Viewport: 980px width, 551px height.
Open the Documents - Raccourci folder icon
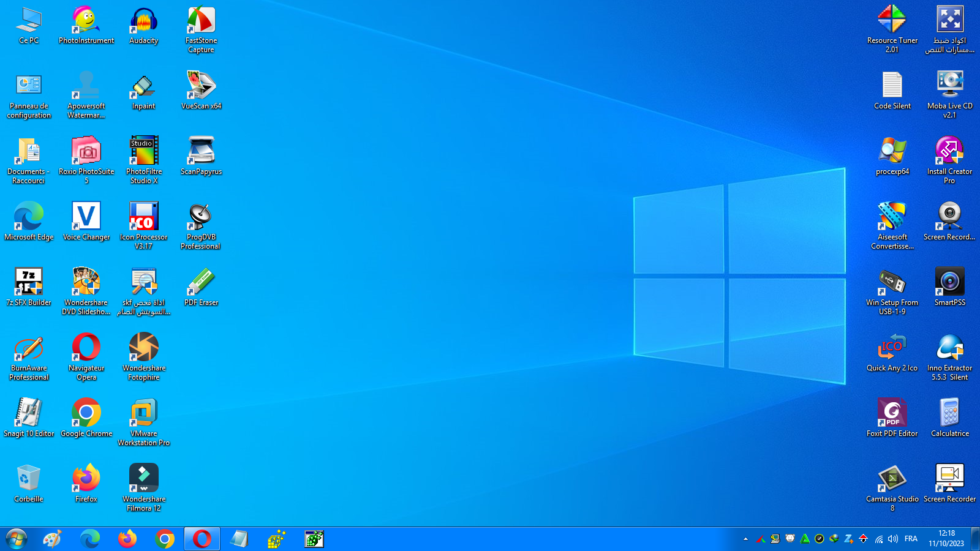coord(29,161)
